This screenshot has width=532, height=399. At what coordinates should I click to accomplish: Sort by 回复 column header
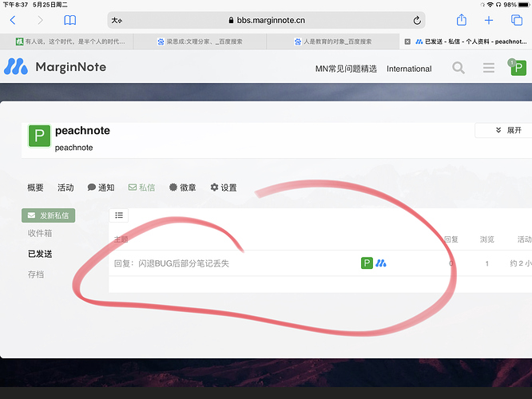[451, 239]
